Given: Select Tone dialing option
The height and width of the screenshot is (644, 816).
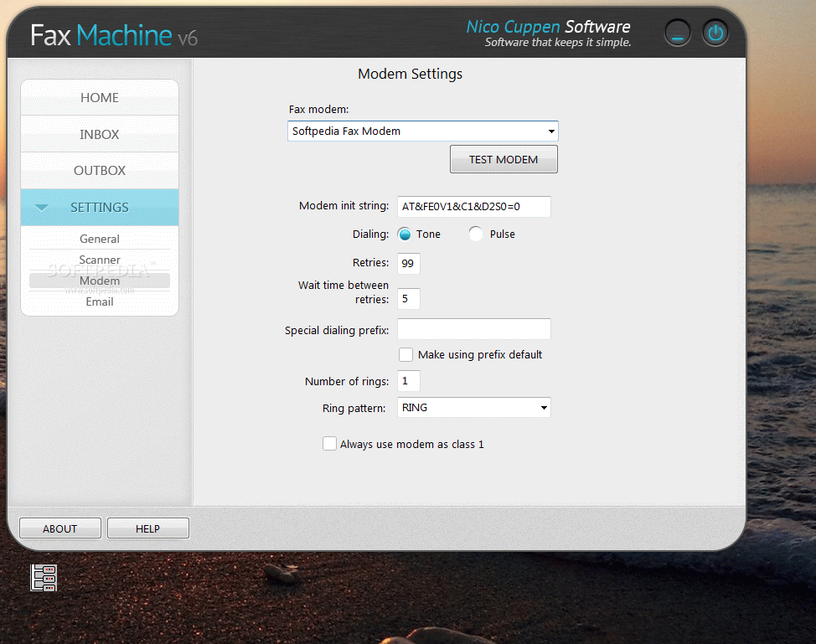Looking at the screenshot, I should pos(405,234).
